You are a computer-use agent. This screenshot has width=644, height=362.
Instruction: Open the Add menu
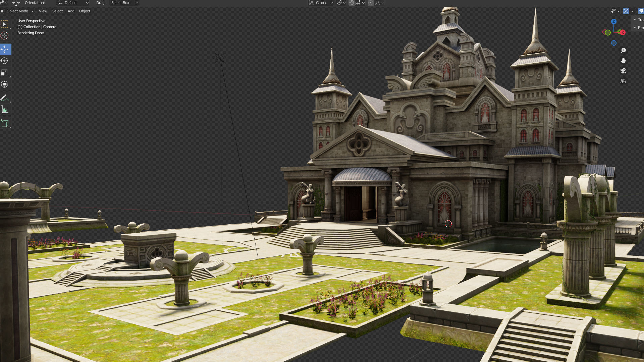point(71,11)
